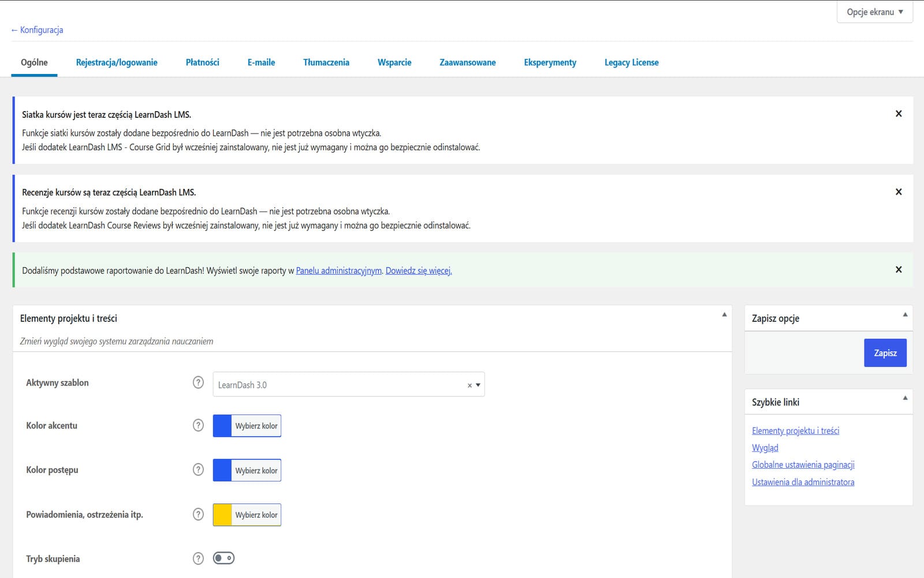Open the Dowiedz się więcej link
924x578 pixels.
(419, 271)
